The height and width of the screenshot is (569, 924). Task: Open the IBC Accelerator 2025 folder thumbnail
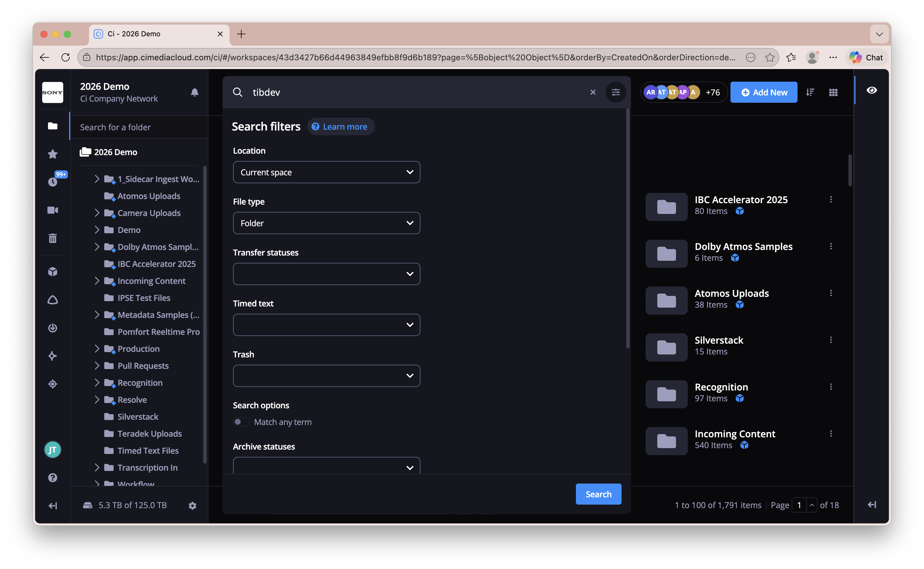click(666, 207)
